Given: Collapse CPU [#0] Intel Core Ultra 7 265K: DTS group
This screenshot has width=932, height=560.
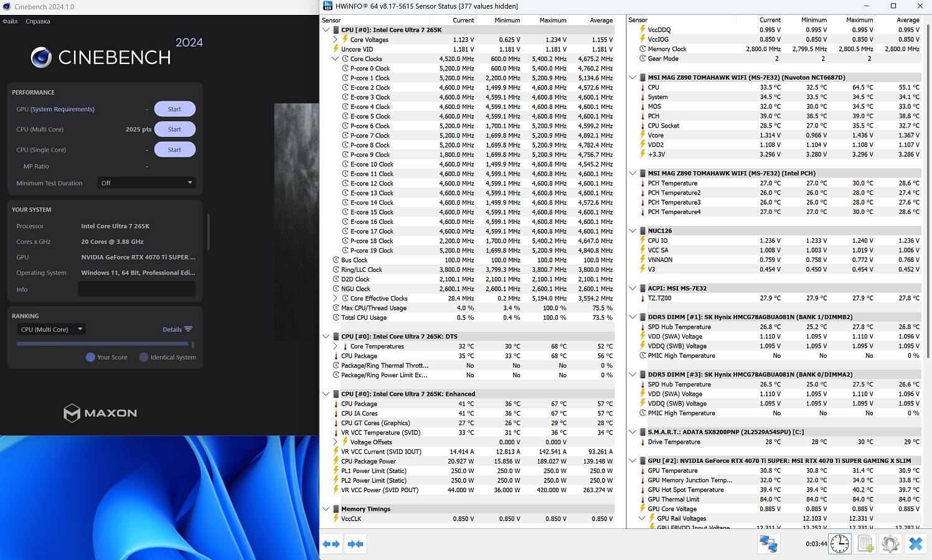Looking at the screenshot, I should click(x=326, y=337).
